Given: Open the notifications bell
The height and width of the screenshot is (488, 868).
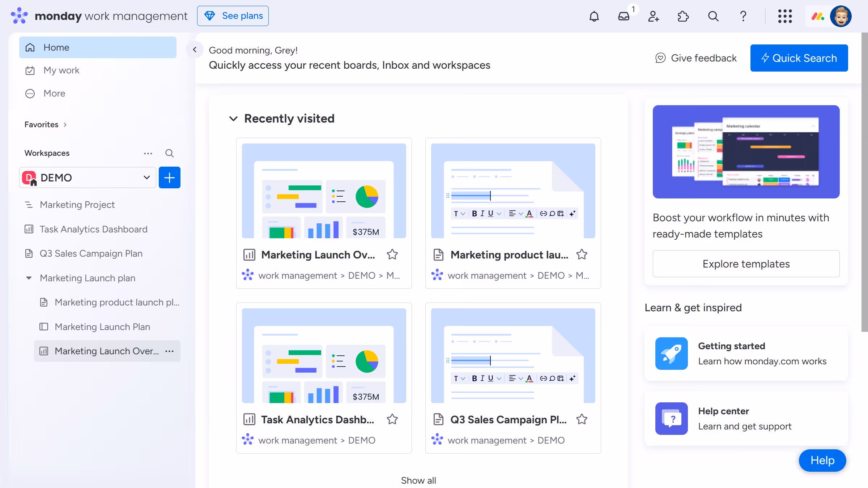Looking at the screenshot, I should tap(594, 16).
